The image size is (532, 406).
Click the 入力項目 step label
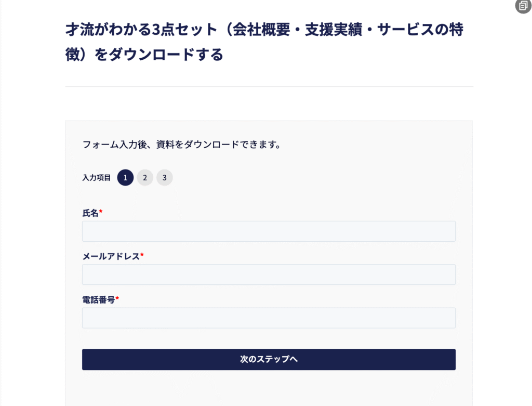click(x=97, y=178)
